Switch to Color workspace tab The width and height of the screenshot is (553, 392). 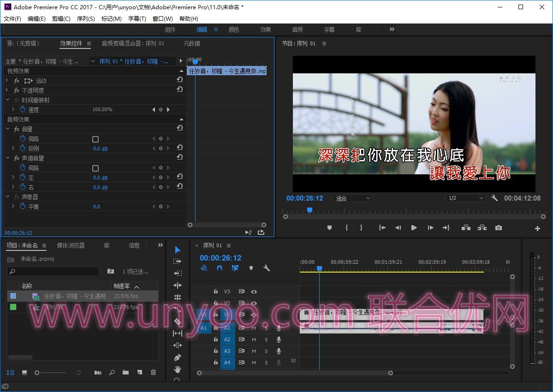234,30
